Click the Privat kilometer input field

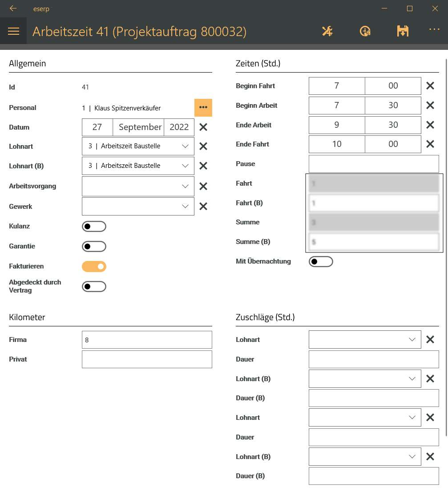[x=147, y=359]
